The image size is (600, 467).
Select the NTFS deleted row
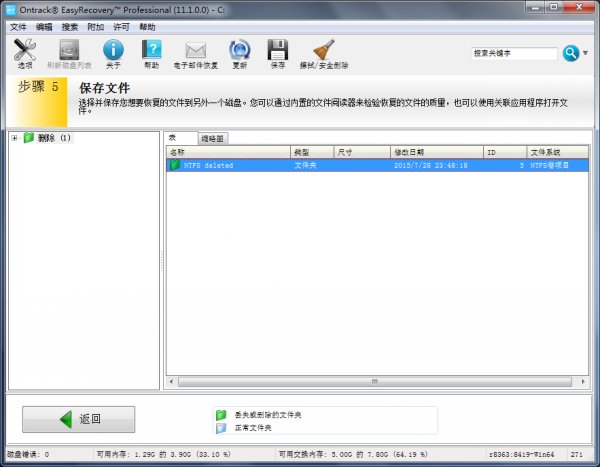point(377,165)
